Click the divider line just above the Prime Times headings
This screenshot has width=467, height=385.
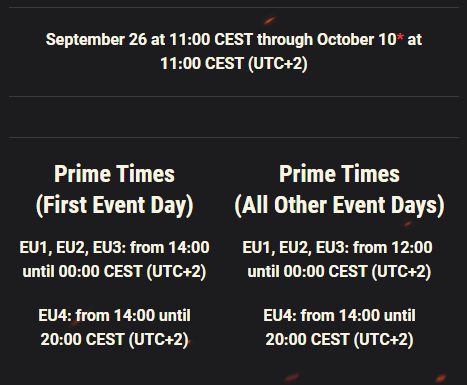pos(234,137)
